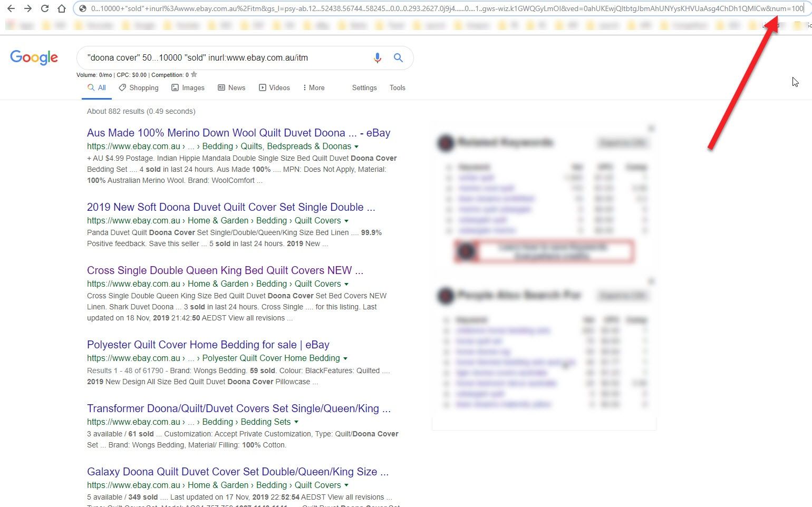Click the site info icon in address bar
This screenshot has width=812, height=507.
[81, 8]
